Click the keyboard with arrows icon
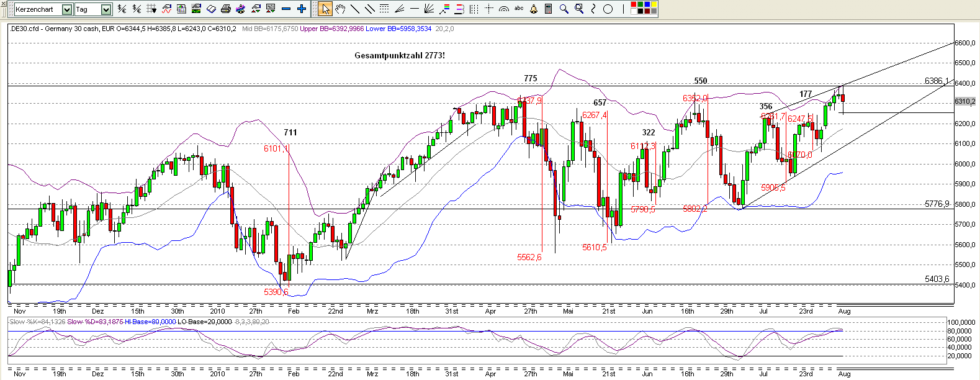 click(271, 9)
